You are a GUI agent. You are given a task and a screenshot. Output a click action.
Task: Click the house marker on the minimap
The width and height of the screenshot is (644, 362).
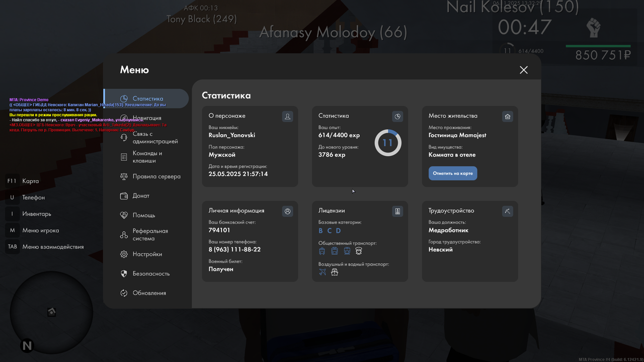51,312
